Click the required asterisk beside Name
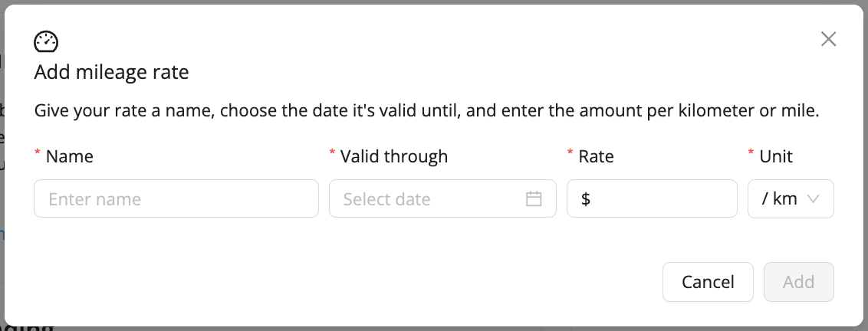Screen dimensions: 868x331 (38, 155)
